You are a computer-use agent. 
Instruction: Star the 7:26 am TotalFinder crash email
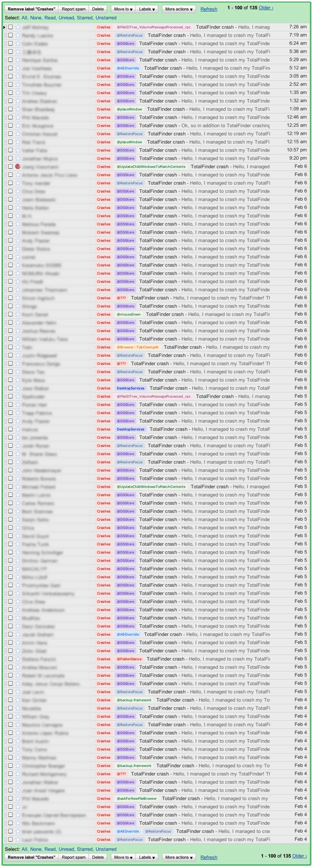click(x=18, y=27)
